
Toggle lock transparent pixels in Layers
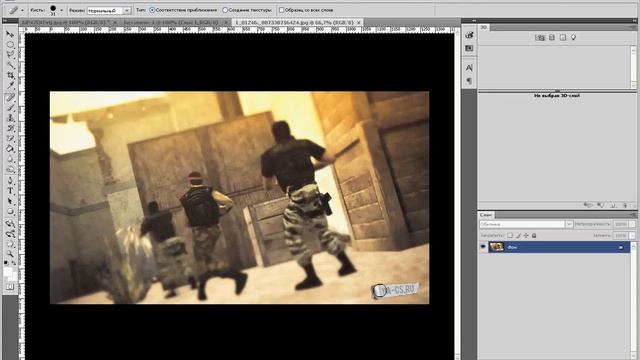(x=510, y=236)
